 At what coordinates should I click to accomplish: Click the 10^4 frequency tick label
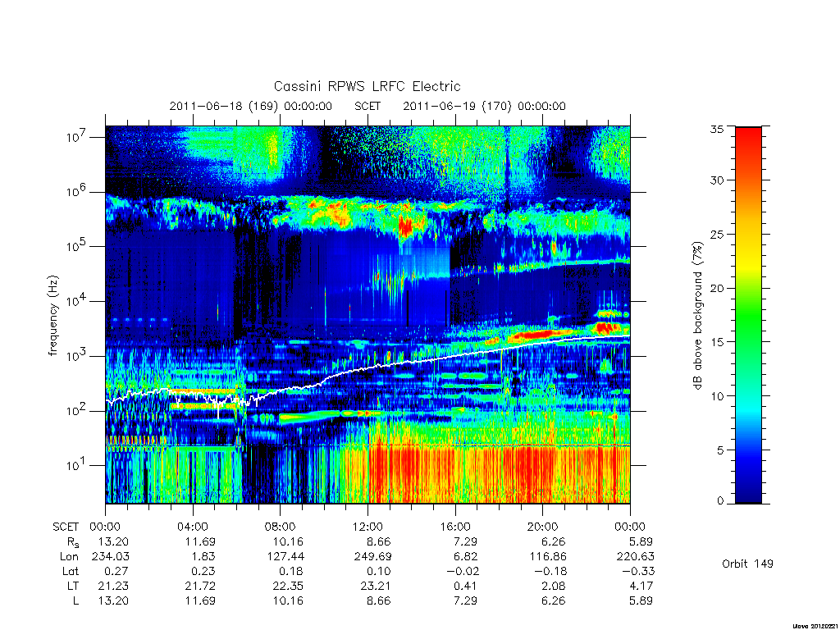pyautogui.click(x=77, y=301)
